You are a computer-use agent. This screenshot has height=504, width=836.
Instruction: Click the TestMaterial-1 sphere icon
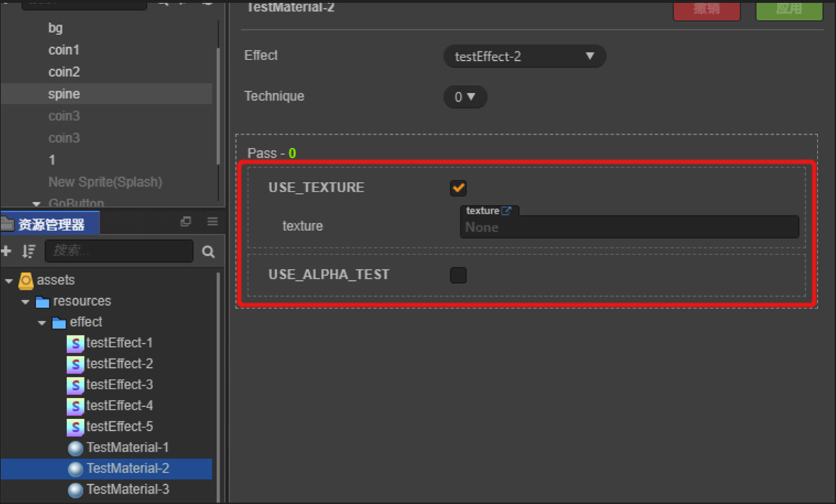[x=76, y=448]
